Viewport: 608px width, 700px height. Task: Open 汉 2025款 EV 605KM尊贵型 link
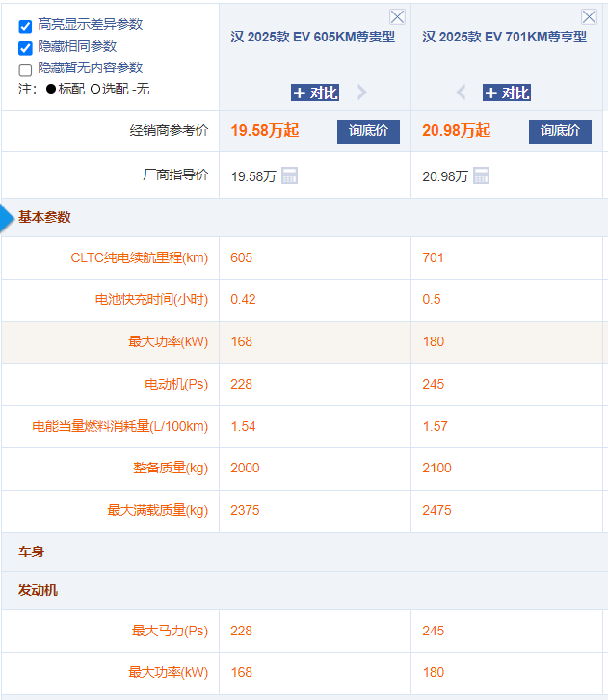(x=313, y=38)
